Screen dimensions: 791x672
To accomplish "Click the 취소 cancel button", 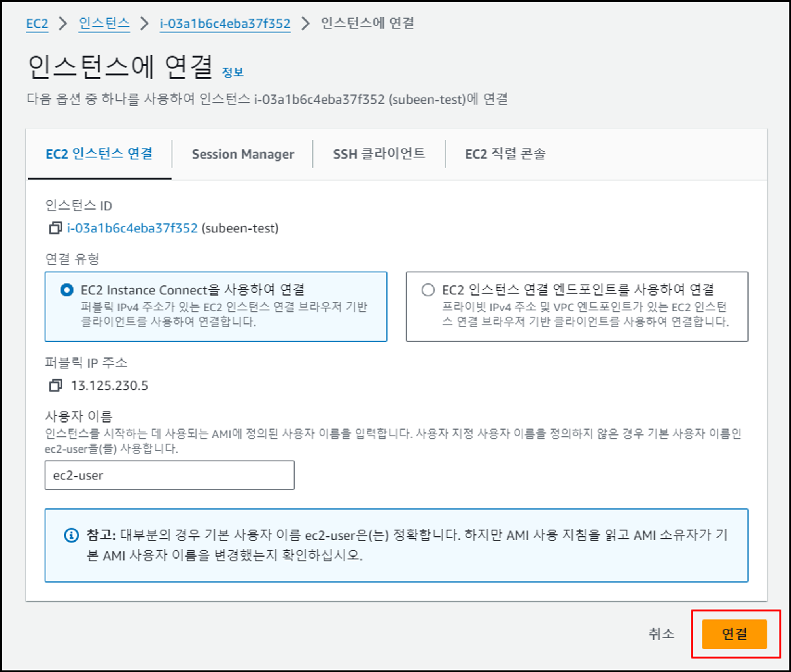I will point(661,634).
